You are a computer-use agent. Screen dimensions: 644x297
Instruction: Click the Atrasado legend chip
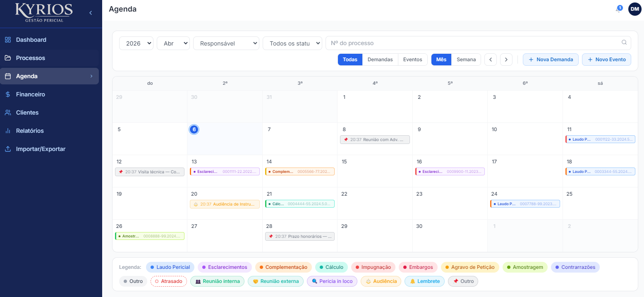click(169, 281)
